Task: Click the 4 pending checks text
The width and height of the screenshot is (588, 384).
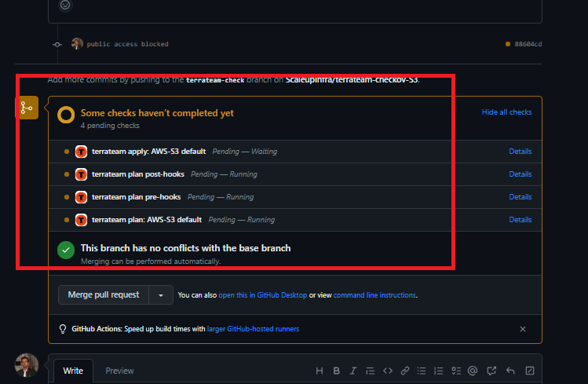Action: (x=110, y=126)
